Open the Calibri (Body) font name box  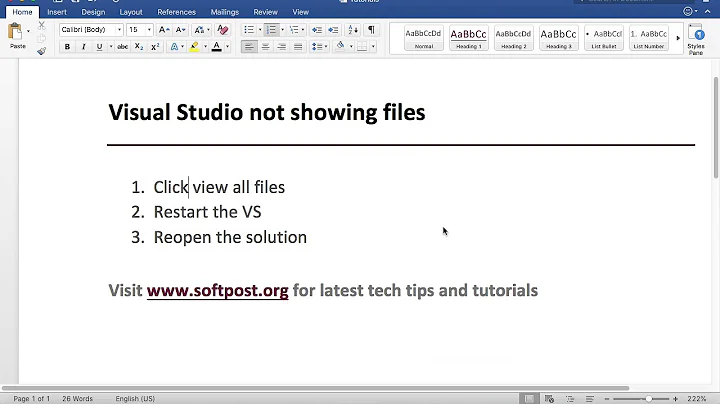(91, 30)
